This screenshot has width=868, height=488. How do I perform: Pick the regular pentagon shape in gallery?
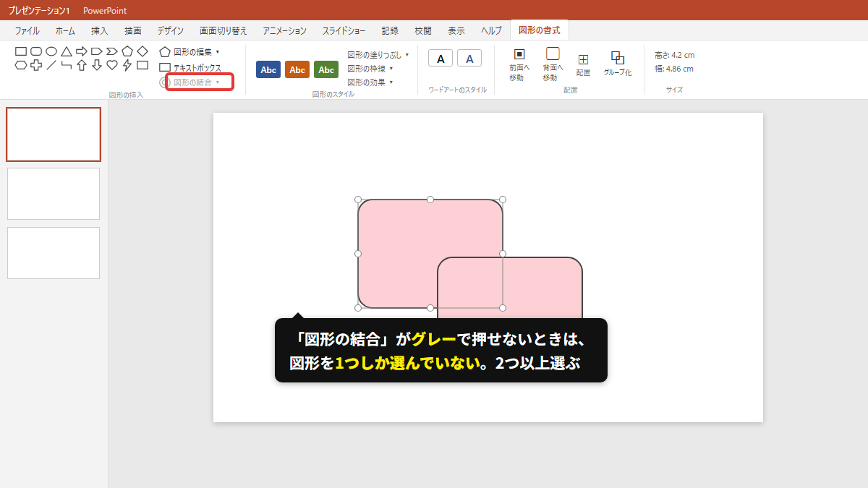point(127,51)
